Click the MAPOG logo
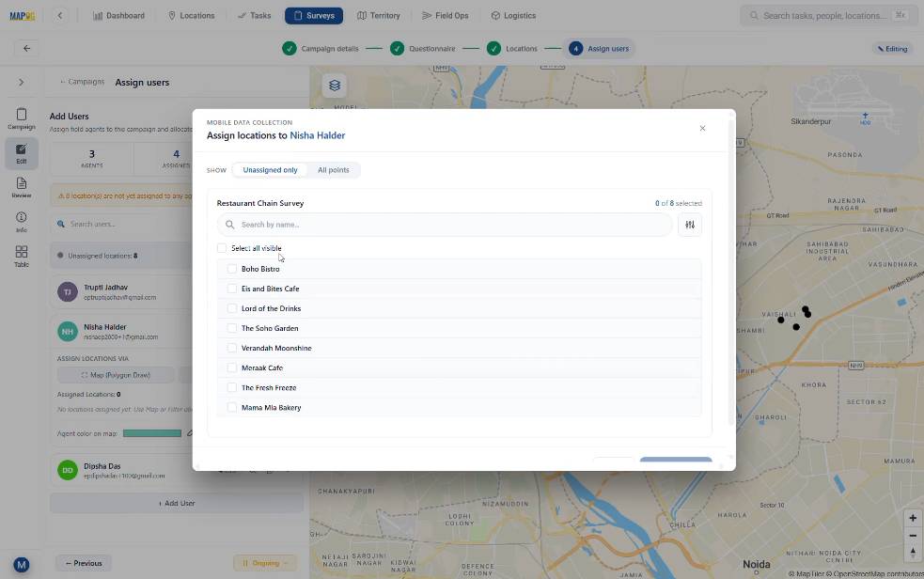The image size is (924, 579). [x=23, y=16]
